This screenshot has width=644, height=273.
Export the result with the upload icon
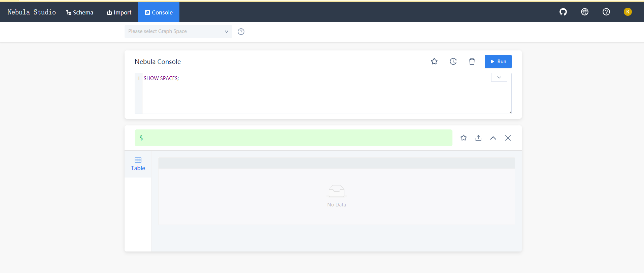tap(478, 138)
